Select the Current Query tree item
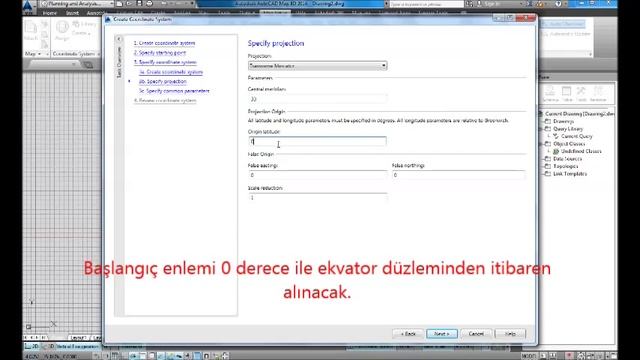The image size is (640, 360). 576,136
